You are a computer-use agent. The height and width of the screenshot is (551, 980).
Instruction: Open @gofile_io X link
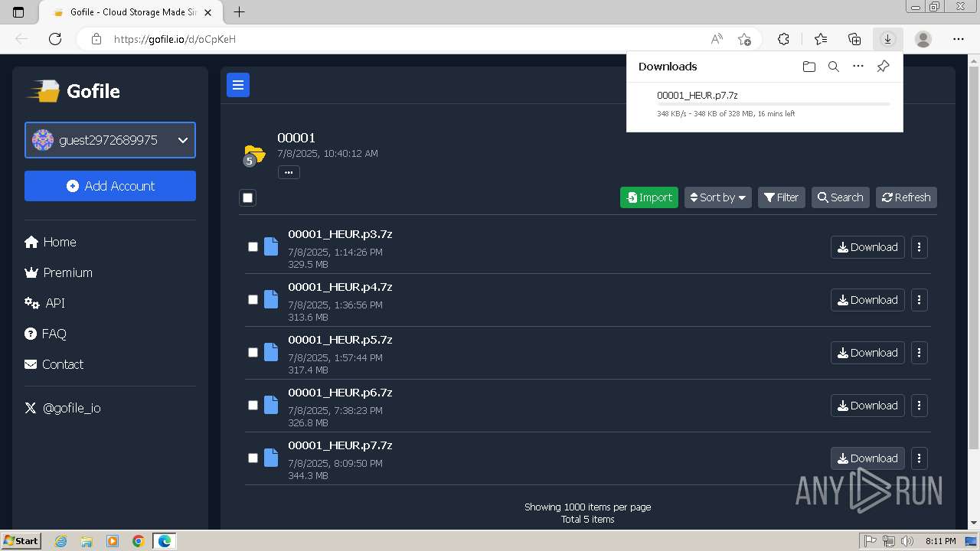coord(63,408)
